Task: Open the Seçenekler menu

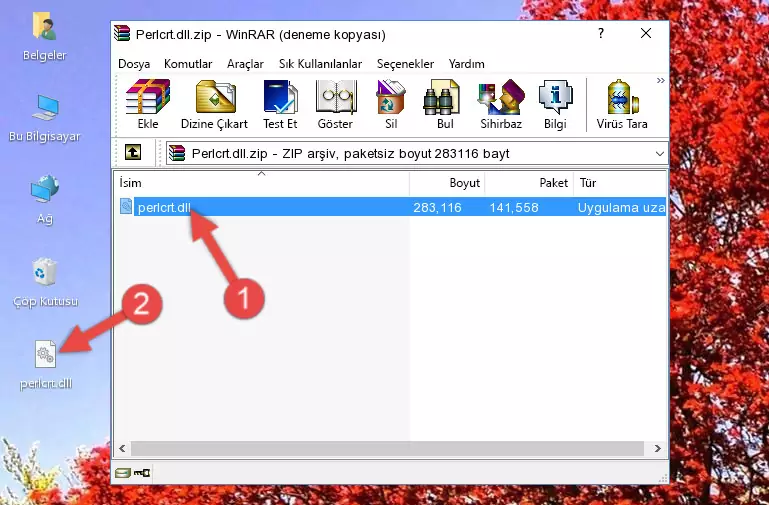Action: [405, 64]
